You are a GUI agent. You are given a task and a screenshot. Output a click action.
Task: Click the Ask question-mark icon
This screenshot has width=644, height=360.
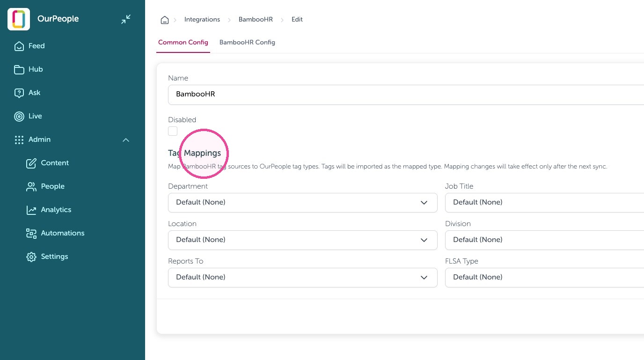[19, 93]
